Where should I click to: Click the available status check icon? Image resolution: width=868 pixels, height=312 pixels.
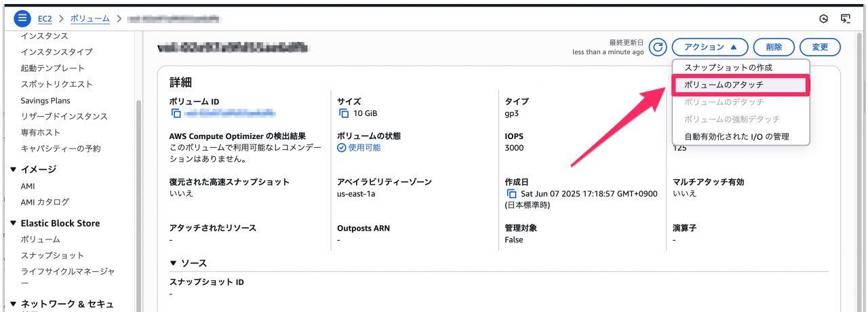(x=342, y=148)
